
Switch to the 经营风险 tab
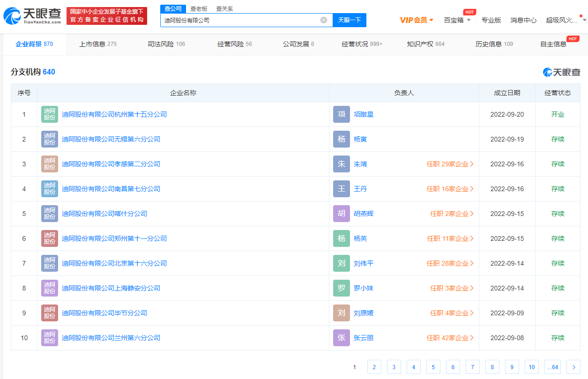coord(235,44)
